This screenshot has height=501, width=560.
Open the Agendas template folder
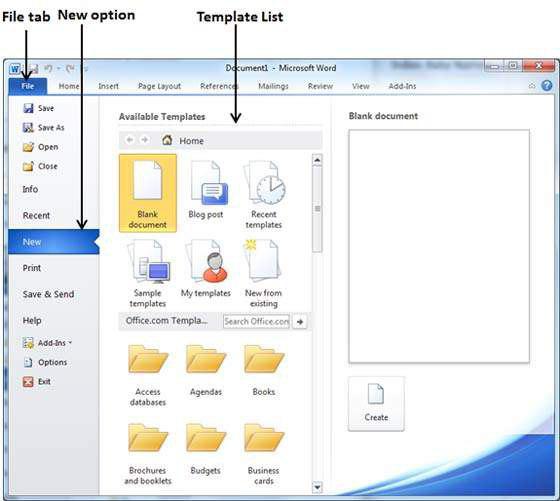[x=206, y=370]
